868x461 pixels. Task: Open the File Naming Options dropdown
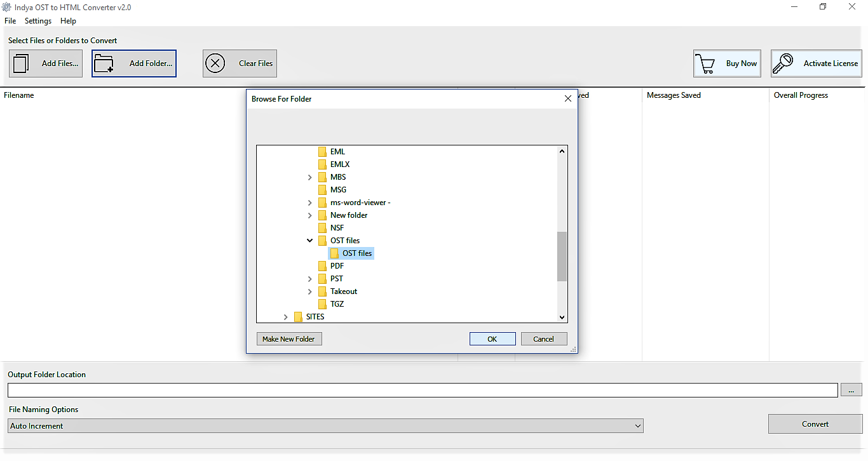(325, 425)
